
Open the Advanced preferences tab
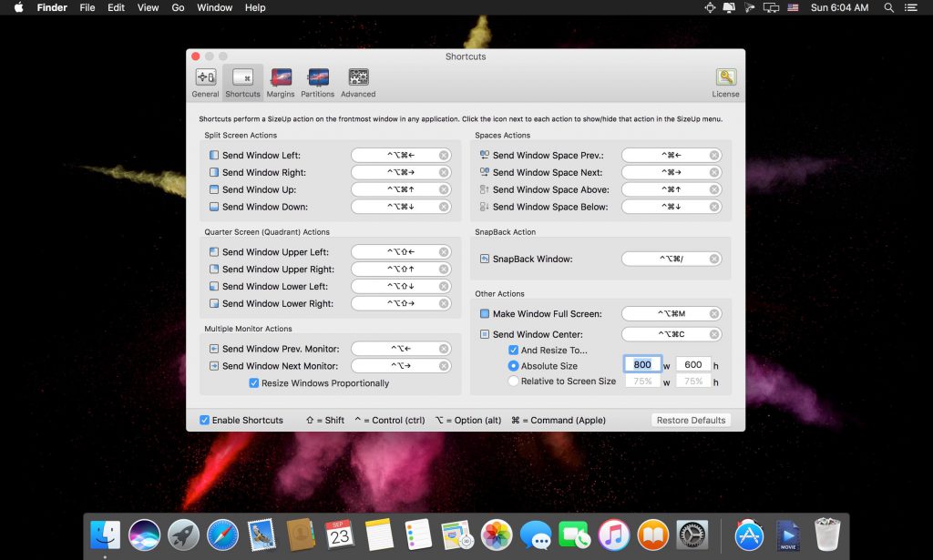[x=358, y=83]
